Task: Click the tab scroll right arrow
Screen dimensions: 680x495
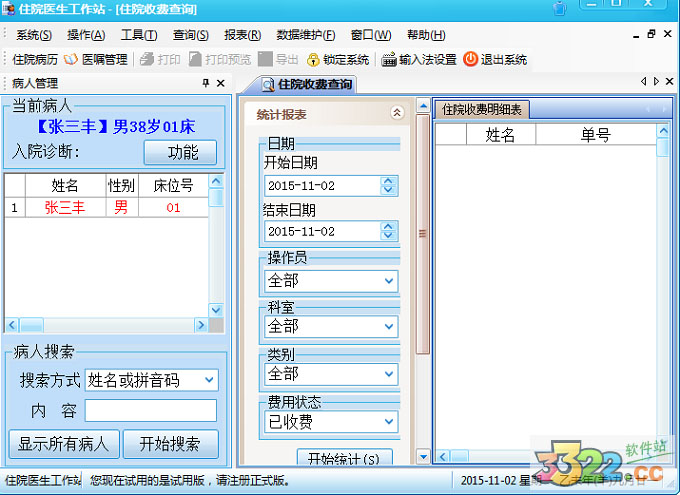Action: click(656, 81)
